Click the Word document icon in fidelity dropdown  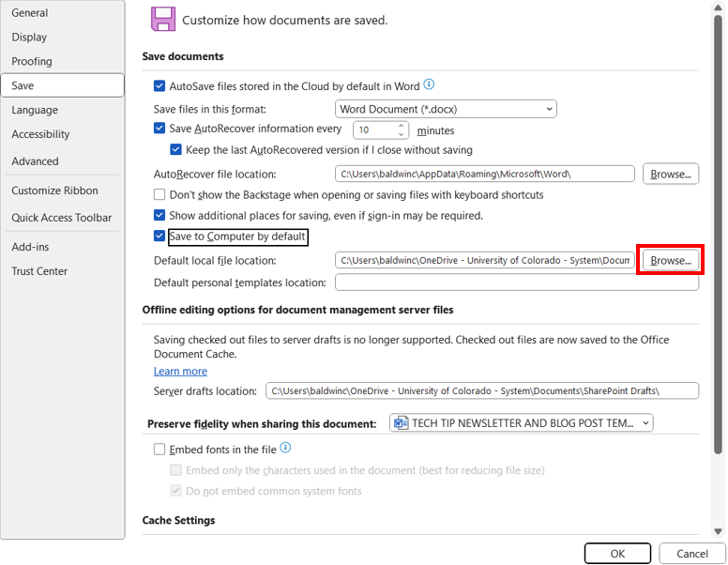pyautogui.click(x=402, y=423)
